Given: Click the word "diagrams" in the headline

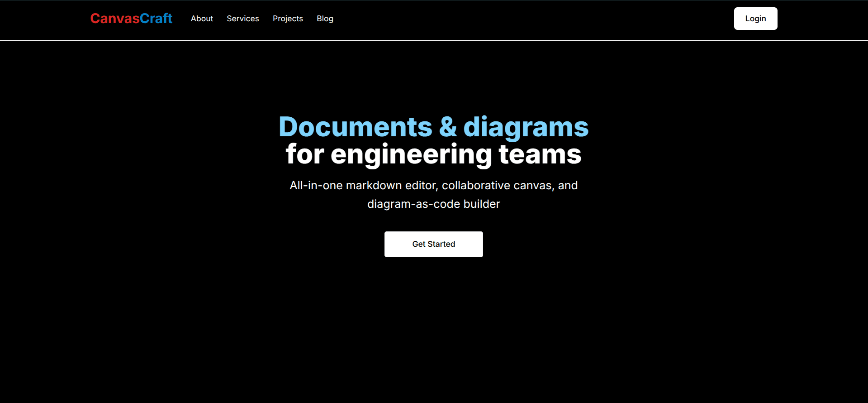Looking at the screenshot, I should (x=526, y=127).
